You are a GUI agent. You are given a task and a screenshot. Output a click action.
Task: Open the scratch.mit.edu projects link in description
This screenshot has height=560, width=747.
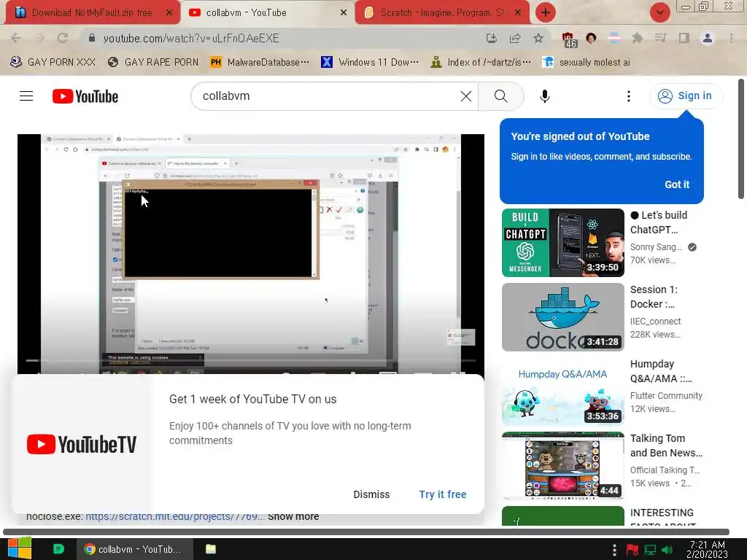click(x=175, y=517)
